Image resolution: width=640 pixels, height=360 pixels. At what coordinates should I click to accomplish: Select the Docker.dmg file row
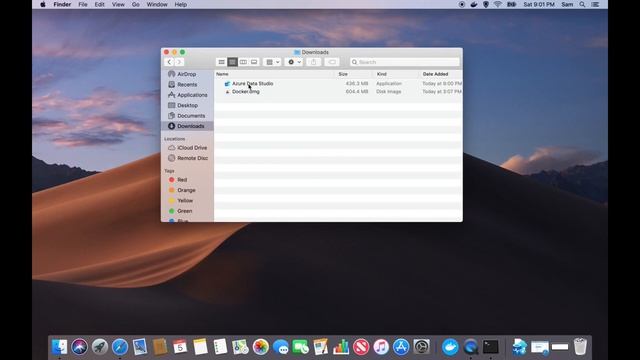coord(338,92)
